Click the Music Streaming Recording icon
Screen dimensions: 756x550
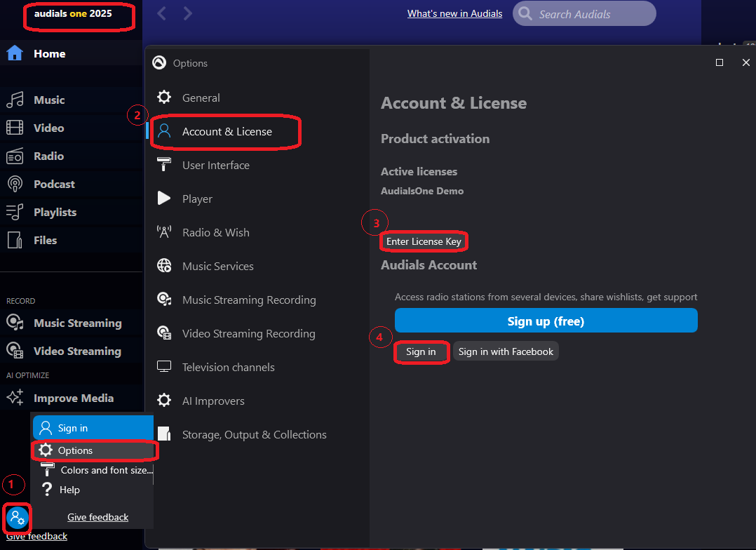164,299
